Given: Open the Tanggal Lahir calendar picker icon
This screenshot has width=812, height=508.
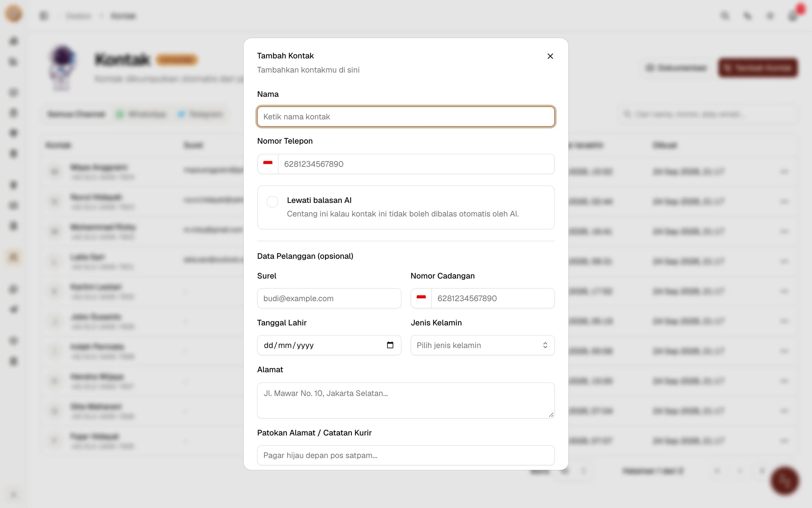Looking at the screenshot, I should click(390, 345).
